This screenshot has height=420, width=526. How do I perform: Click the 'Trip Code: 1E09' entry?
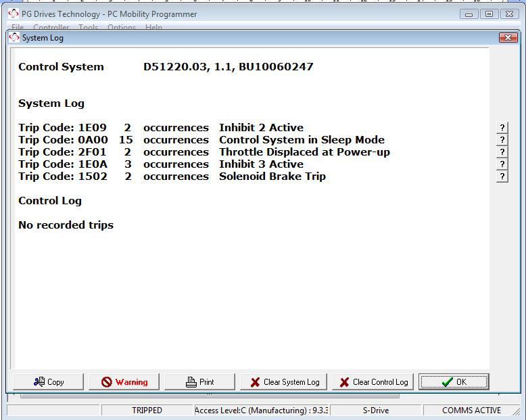coord(62,128)
